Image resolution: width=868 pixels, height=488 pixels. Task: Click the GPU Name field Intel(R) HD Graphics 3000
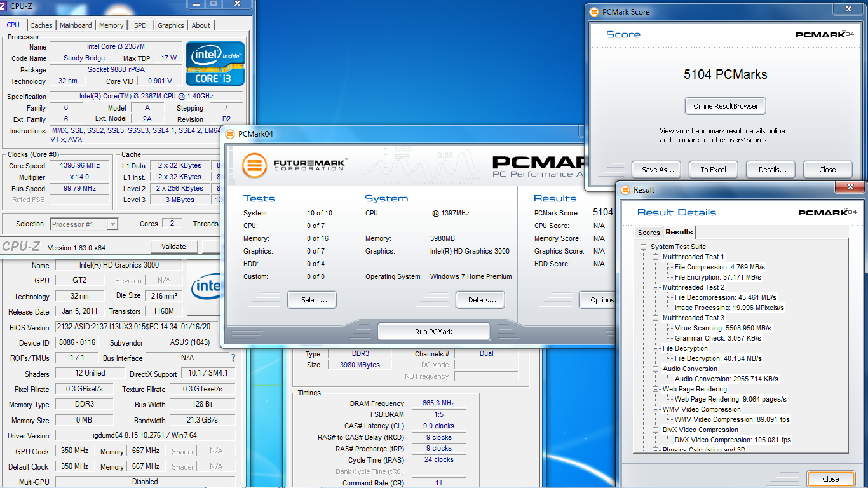[x=119, y=265]
